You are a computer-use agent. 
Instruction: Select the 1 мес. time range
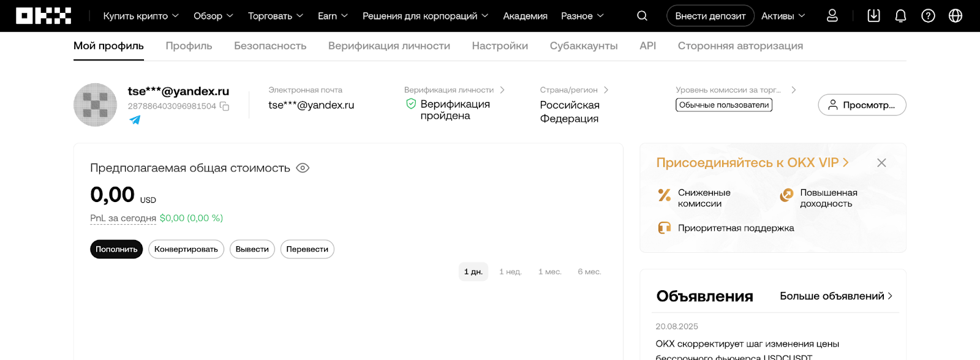click(x=550, y=272)
